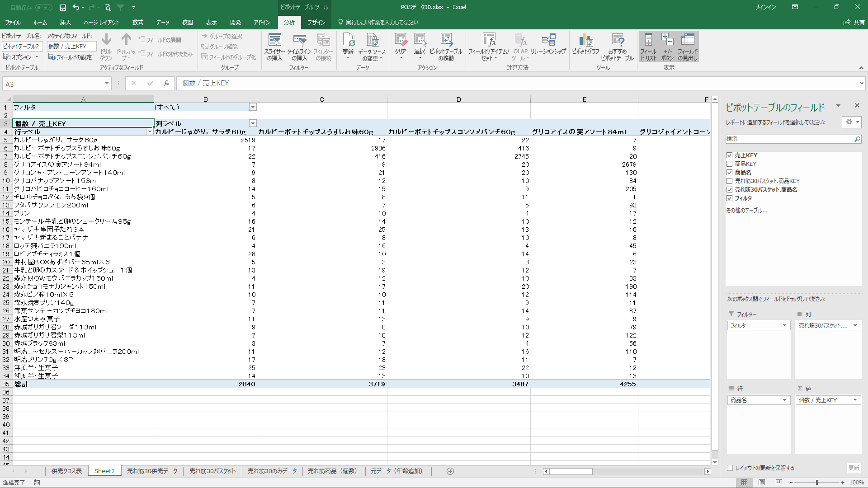Screen dimensions: 868x488
Task: Click フィールドの展開 button
Action: click(160, 40)
